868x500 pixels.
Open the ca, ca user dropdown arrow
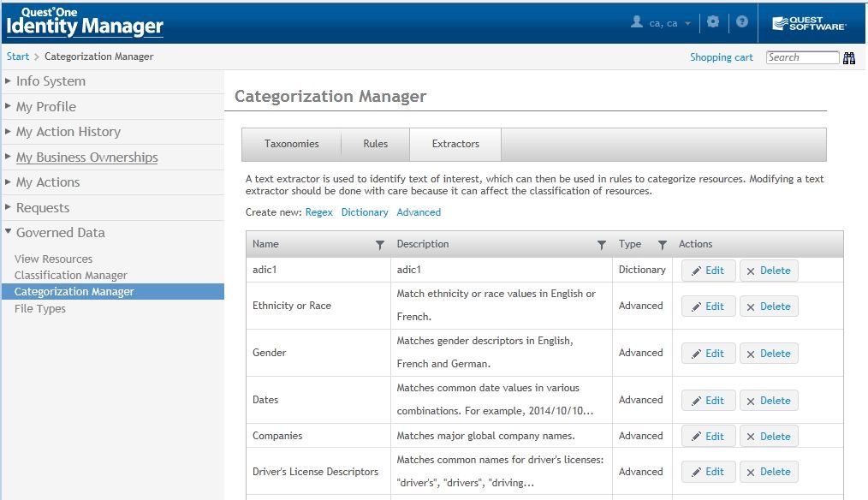(687, 24)
